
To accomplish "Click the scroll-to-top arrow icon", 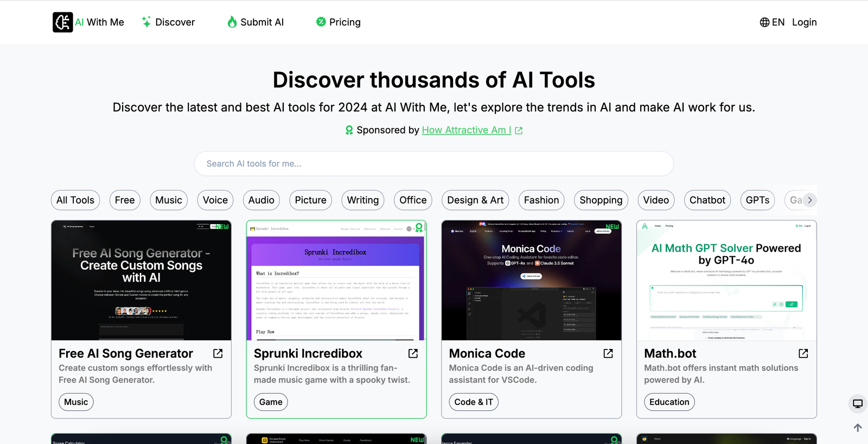I will (x=858, y=428).
